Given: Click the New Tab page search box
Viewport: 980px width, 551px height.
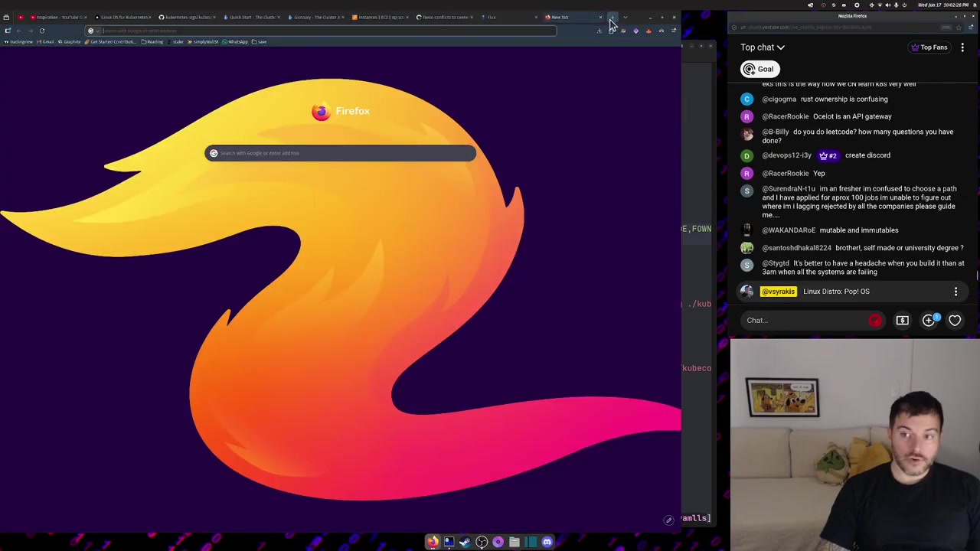Looking at the screenshot, I should [x=340, y=153].
